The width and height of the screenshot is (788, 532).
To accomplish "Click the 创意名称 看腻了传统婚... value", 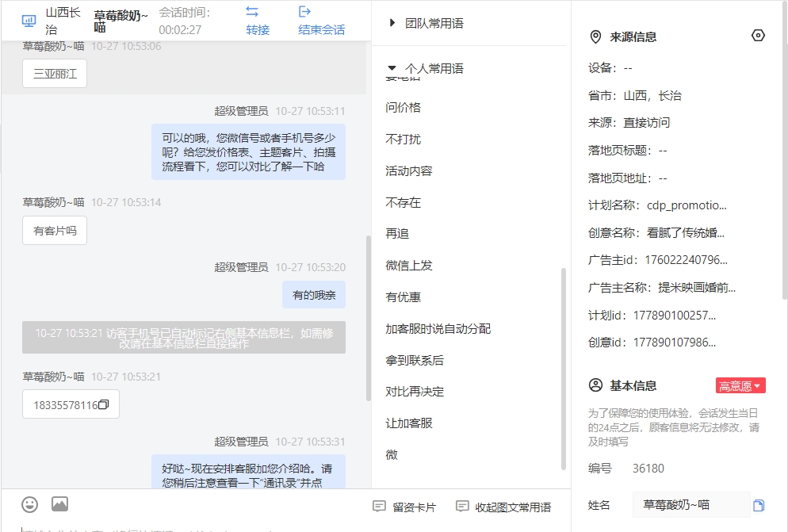I will pos(686,233).
